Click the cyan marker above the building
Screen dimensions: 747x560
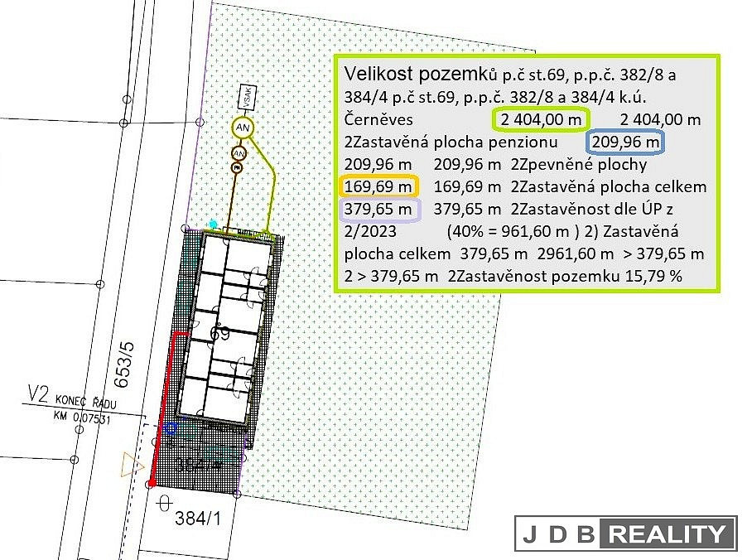pyautogui.click(x=214, y=224)
